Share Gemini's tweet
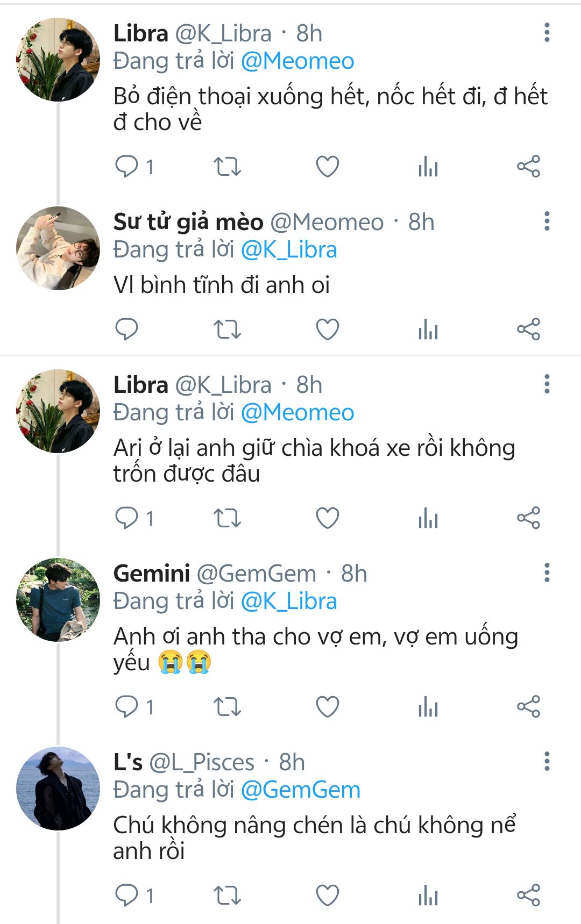Screen dimensions: 581x924 point(528,707)
